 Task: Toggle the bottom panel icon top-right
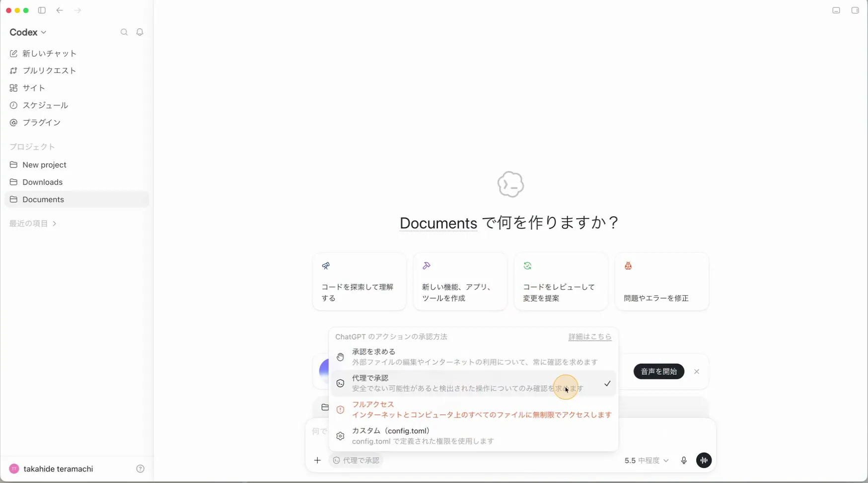836,10
